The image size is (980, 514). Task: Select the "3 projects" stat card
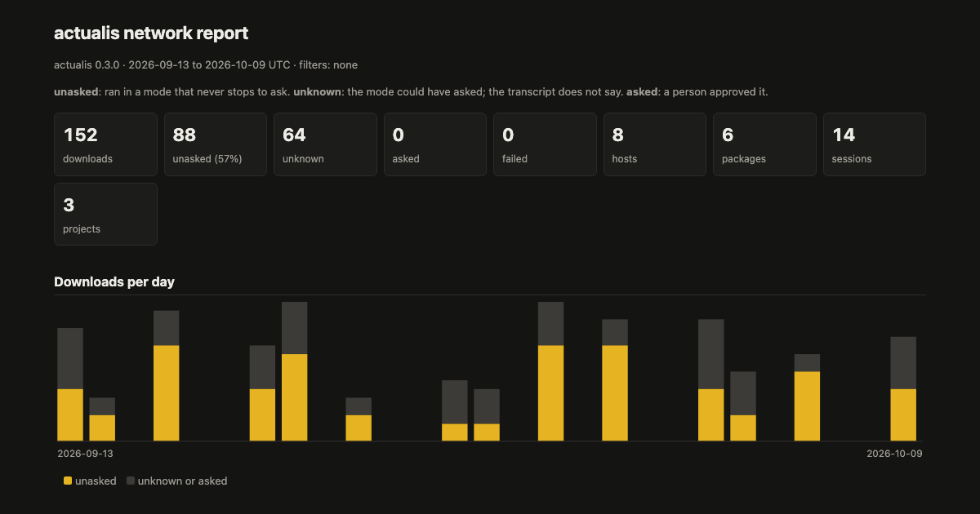coord(105,215)
